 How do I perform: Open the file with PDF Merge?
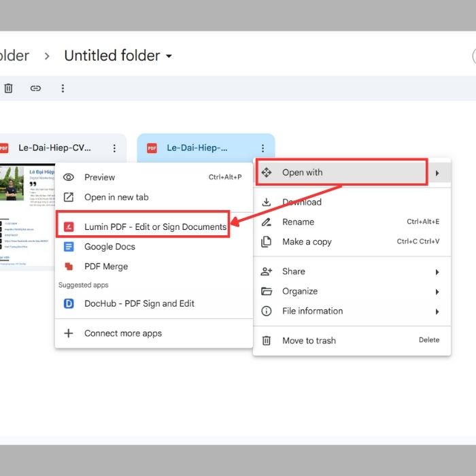(154, 267)
